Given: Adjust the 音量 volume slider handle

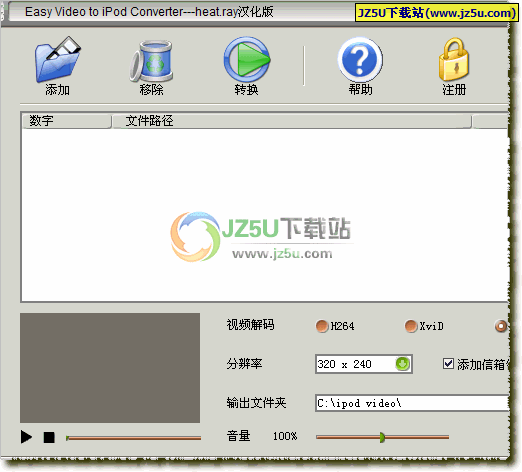Looking at the screenshot, I should coord(382,437).
